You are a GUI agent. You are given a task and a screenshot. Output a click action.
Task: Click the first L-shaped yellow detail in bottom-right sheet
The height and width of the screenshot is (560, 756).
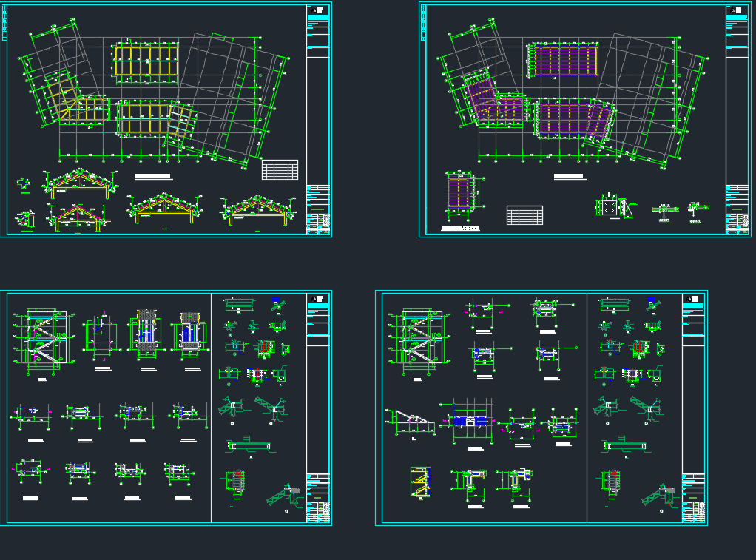[x=470, y=483]
